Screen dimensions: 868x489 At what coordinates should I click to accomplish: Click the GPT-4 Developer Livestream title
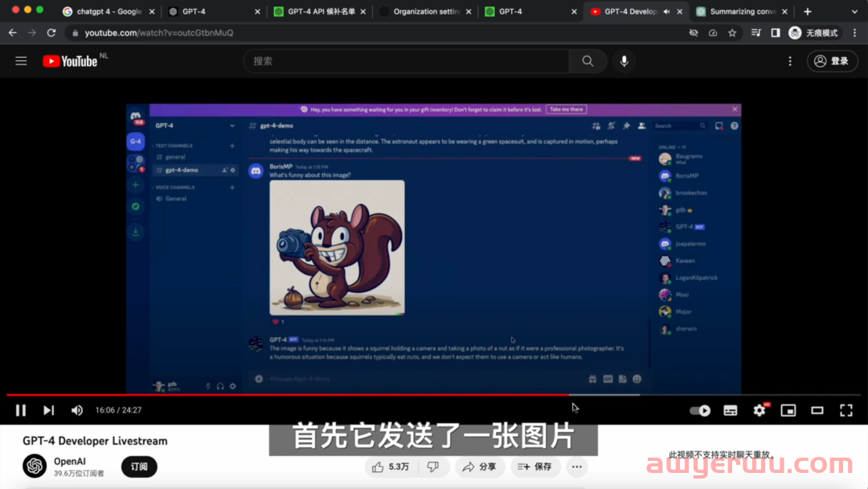tap(95, 441)
